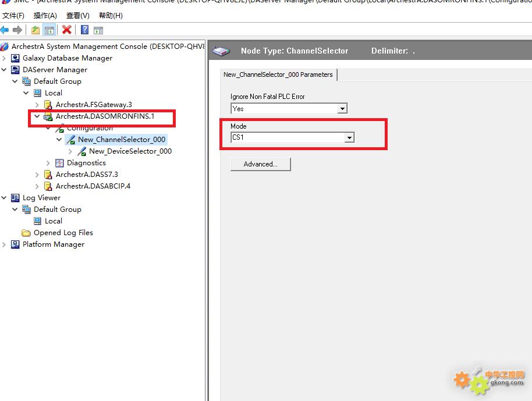Expand the ArchestrA.DASS7.3 node
Viewport: 532px width, 401px height.
click(37, 175)
